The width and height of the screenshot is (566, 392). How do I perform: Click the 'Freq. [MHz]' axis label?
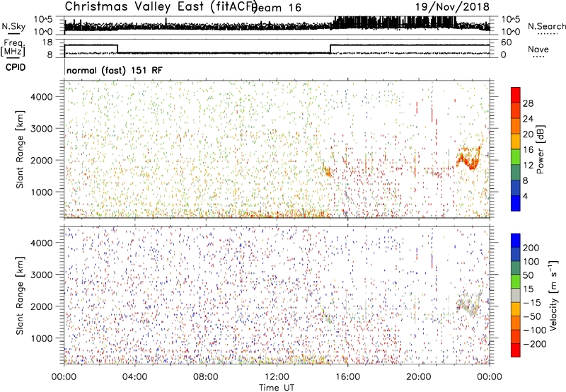13,47
